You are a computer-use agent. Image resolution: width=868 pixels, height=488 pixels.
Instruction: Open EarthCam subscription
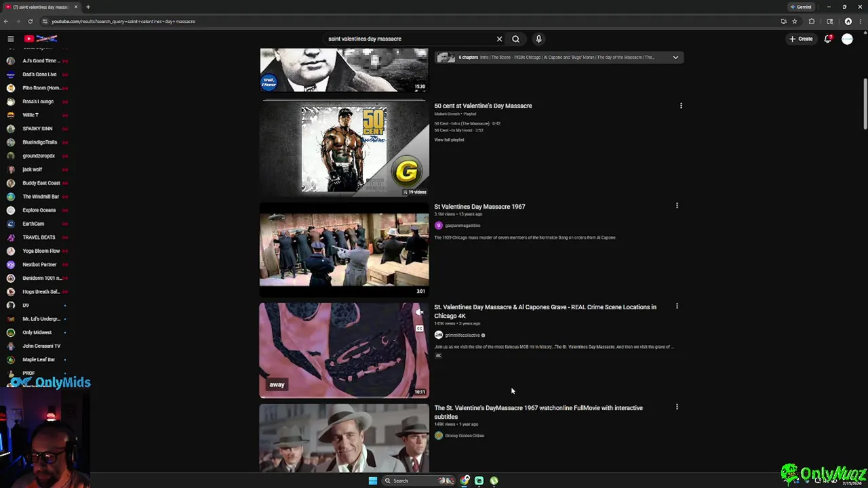point(37,224)
